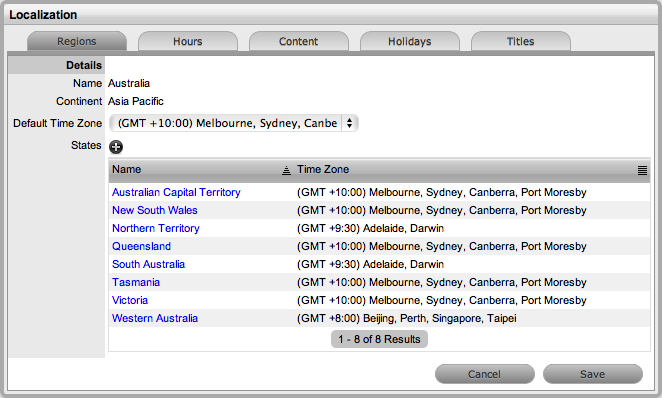
Task: Select Western Australia's Beijing, Perth time zone text
Action: coord(407,318)
